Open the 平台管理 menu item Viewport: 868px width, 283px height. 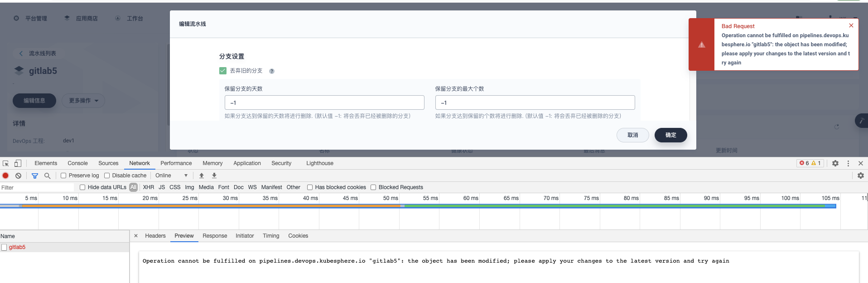coord(36,19)
